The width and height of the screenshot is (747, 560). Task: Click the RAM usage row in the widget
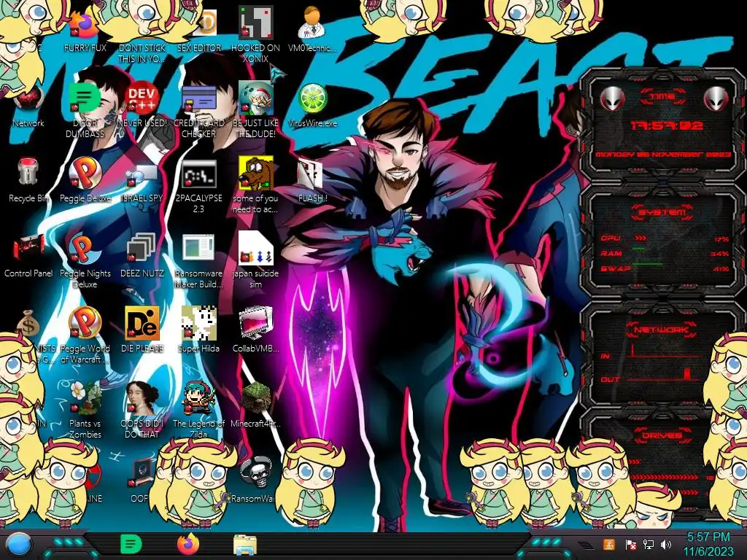665,253
